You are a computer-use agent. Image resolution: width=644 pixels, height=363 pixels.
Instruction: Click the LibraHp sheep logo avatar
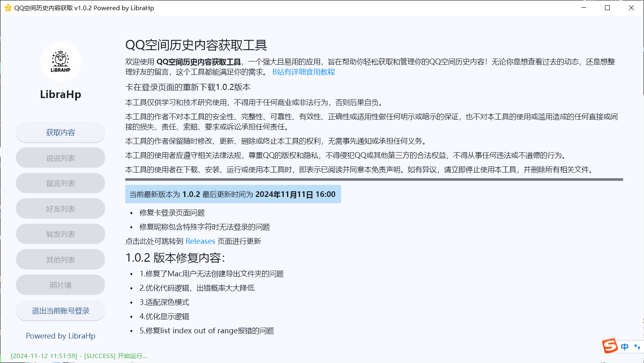(61, 61)
